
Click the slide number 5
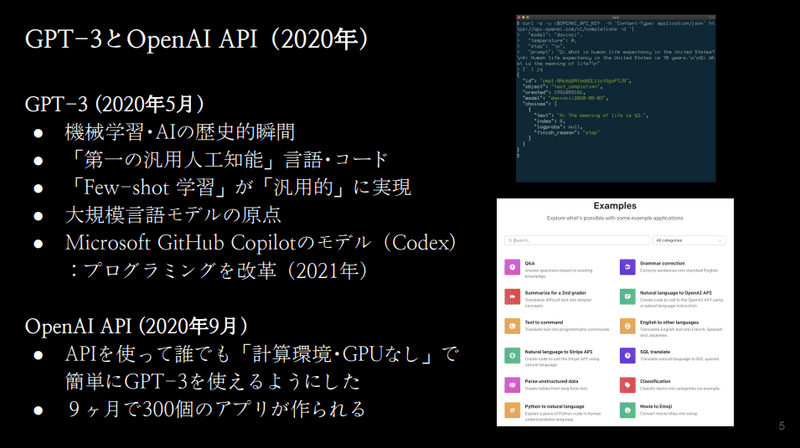click(782, 426)
